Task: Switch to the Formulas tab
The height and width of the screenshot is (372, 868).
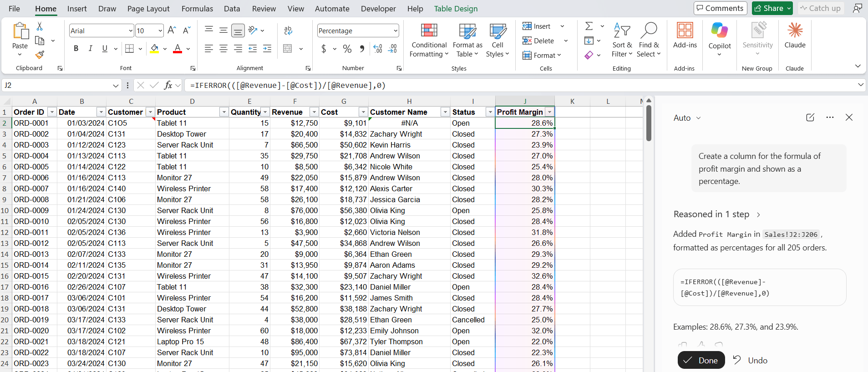Action: click(x=197, y=8)
